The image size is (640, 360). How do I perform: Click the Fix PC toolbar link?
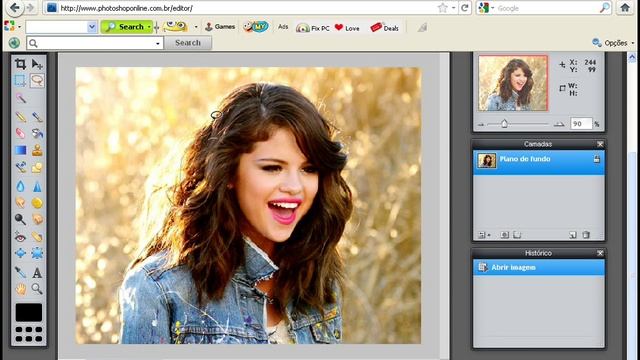[x=313, y=28]
